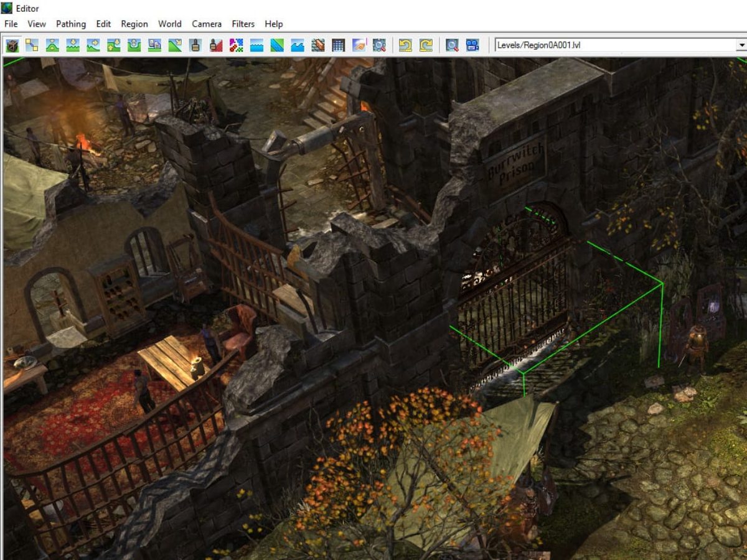
Task: Select the gear with magnifier settings icon
Action: [379, 45]
